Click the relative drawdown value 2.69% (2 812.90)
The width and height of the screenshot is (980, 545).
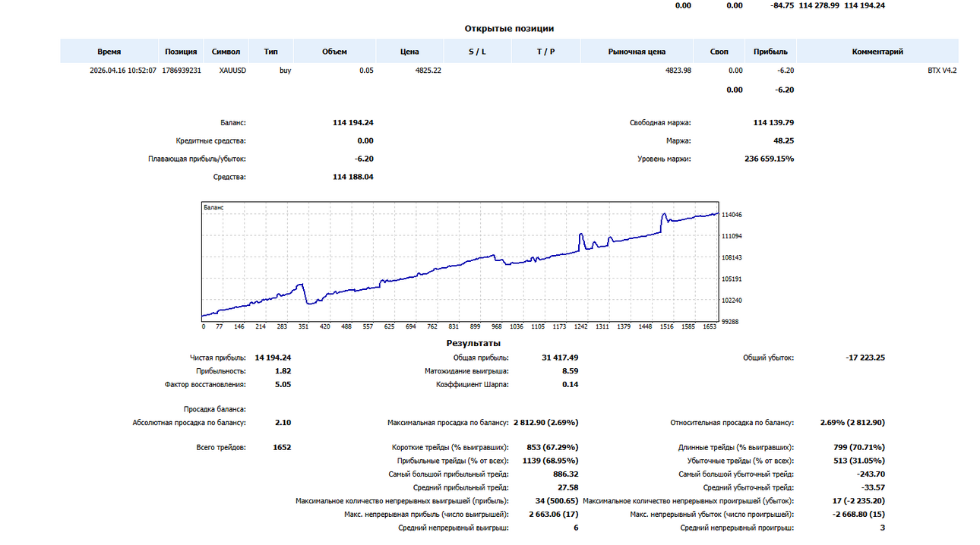(852, 422)
